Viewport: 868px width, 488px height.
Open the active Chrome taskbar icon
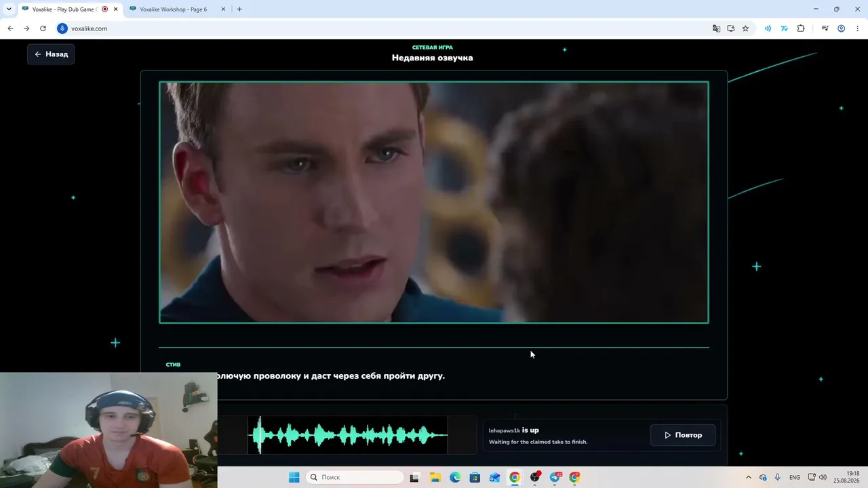(x=515, y=477)
